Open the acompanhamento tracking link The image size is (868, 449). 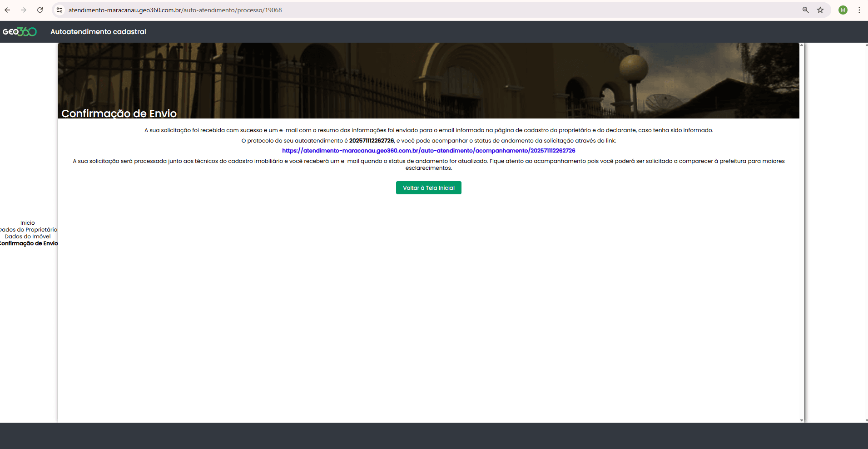click(429, 151)
